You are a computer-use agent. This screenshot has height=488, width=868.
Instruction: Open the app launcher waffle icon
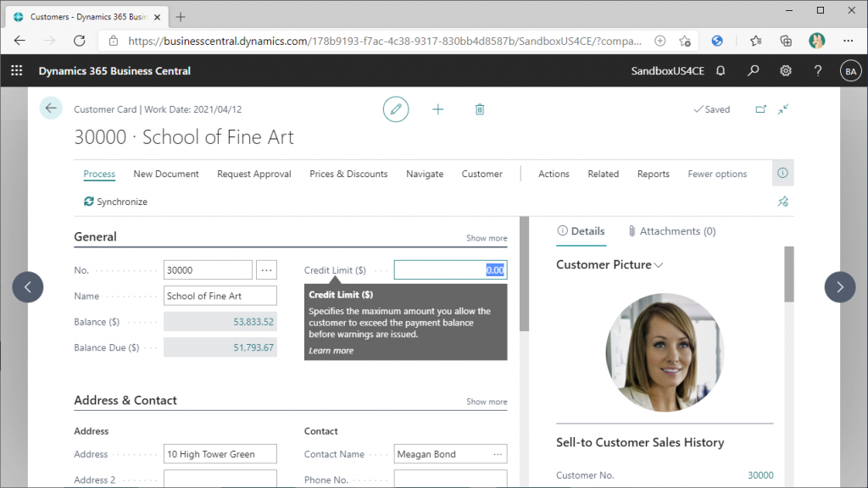pyautogui.click(x=17, y=71)
